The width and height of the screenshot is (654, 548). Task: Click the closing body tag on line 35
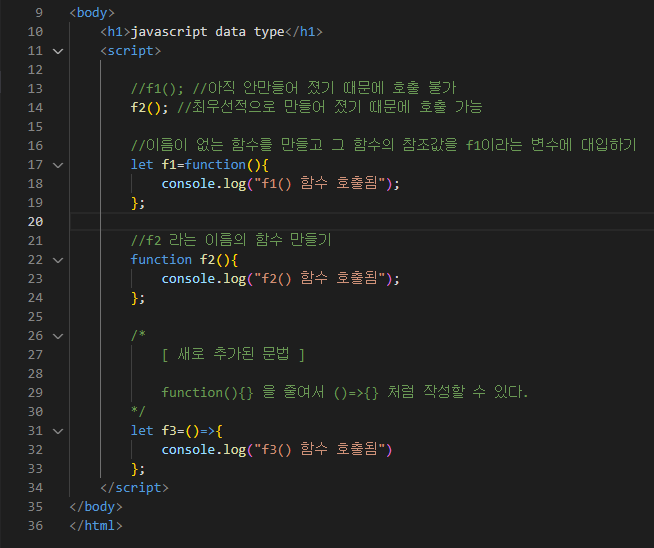(96, 507)
